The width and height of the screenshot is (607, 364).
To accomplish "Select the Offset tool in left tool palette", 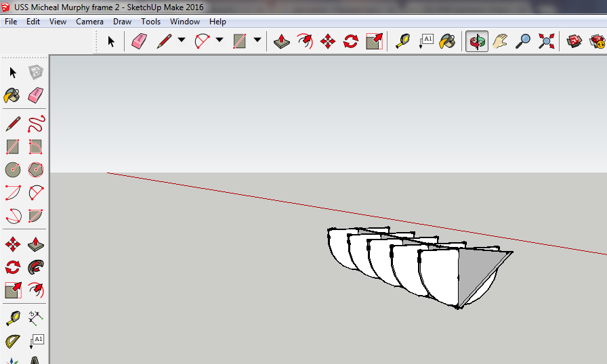I will pos(36,290).
